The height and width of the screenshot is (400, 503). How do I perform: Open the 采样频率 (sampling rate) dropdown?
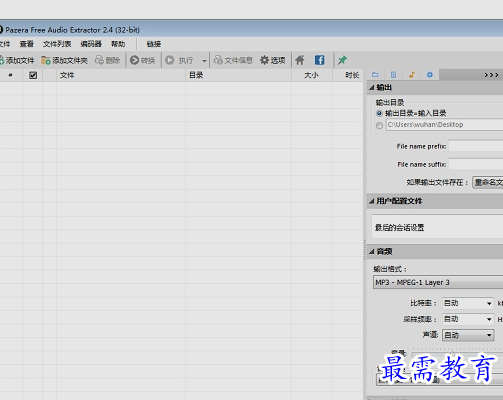468,319
